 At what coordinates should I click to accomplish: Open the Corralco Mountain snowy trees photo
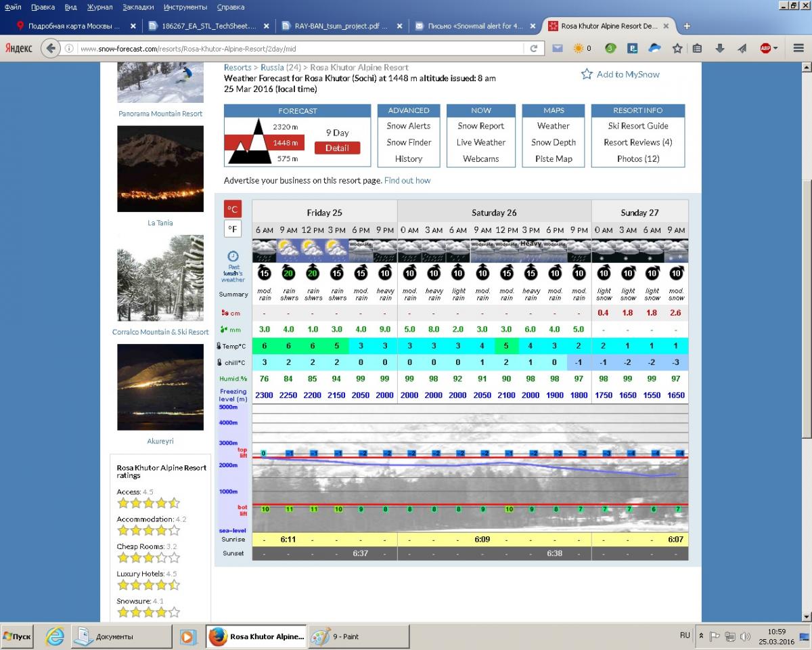pyautogui.click(x=160, y=278)
